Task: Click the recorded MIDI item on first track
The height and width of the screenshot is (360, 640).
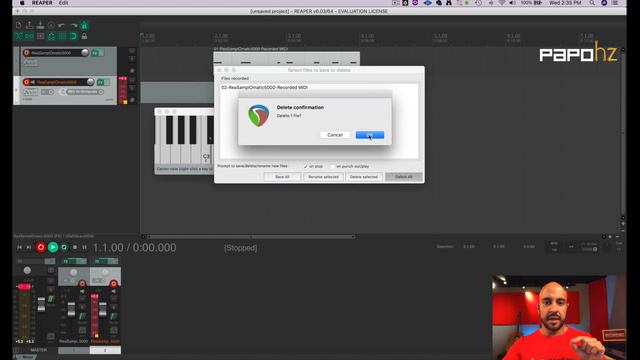Action: (287, 58)
